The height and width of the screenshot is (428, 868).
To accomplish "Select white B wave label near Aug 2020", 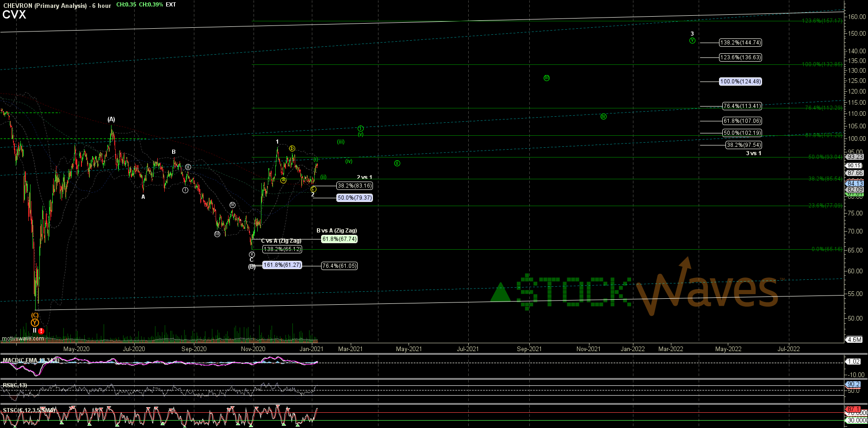I will (174, 152).
